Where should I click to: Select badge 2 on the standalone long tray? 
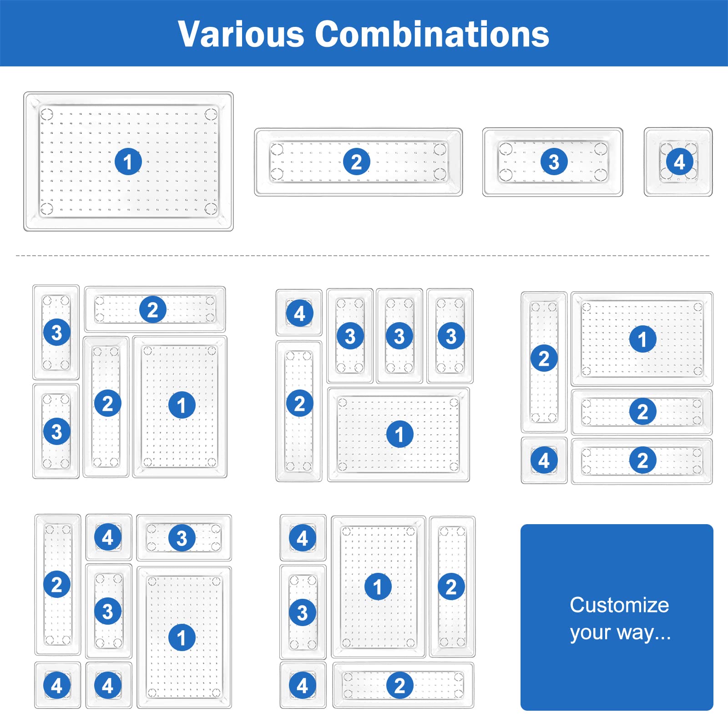(x=356, y=162)
